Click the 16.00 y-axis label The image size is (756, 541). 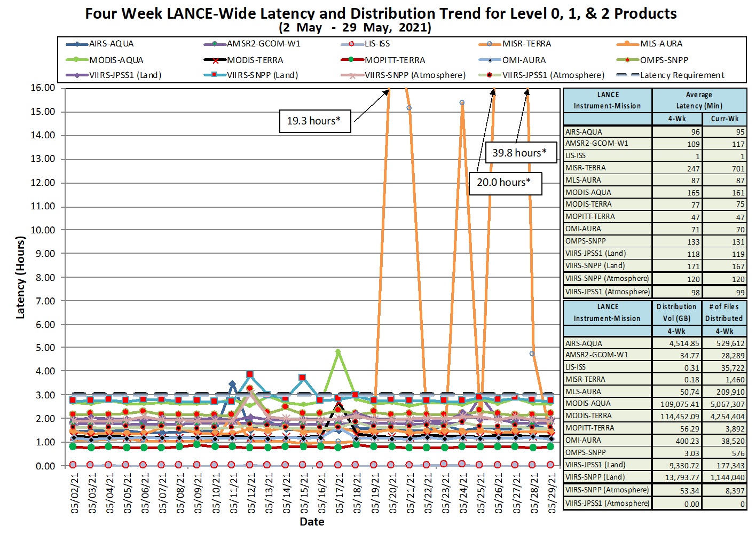pos(43,88)
